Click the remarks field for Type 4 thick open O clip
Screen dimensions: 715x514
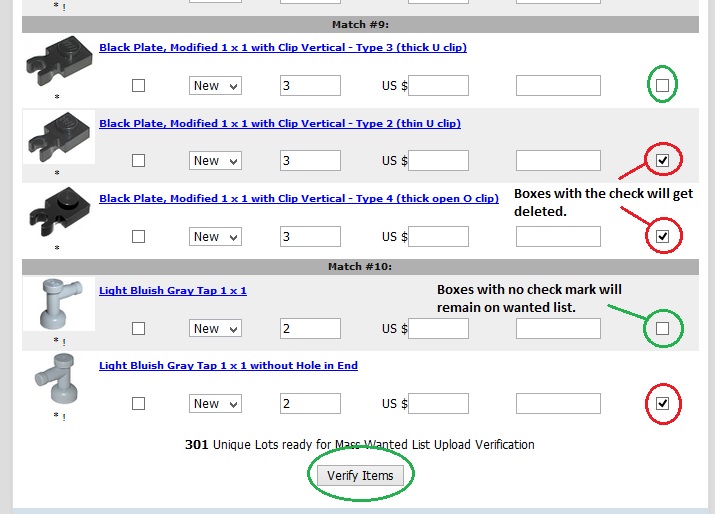coord(558,237)
